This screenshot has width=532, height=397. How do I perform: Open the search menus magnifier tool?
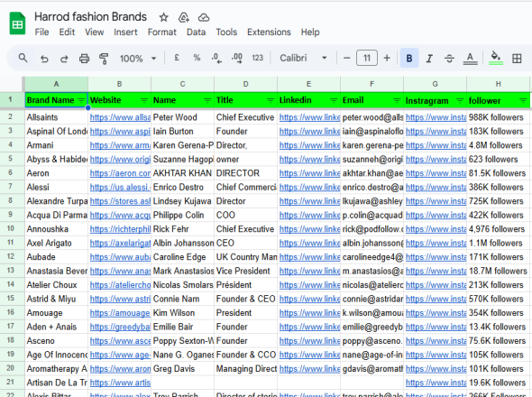(x=23, y=58)
